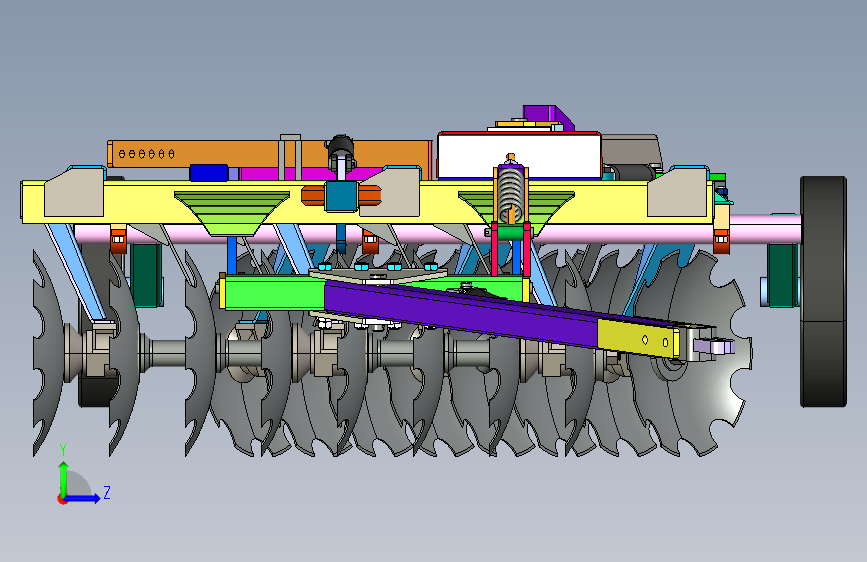867x562 pixels.
Task: Select the white rectangular box on top
Action: coord(519,155)
